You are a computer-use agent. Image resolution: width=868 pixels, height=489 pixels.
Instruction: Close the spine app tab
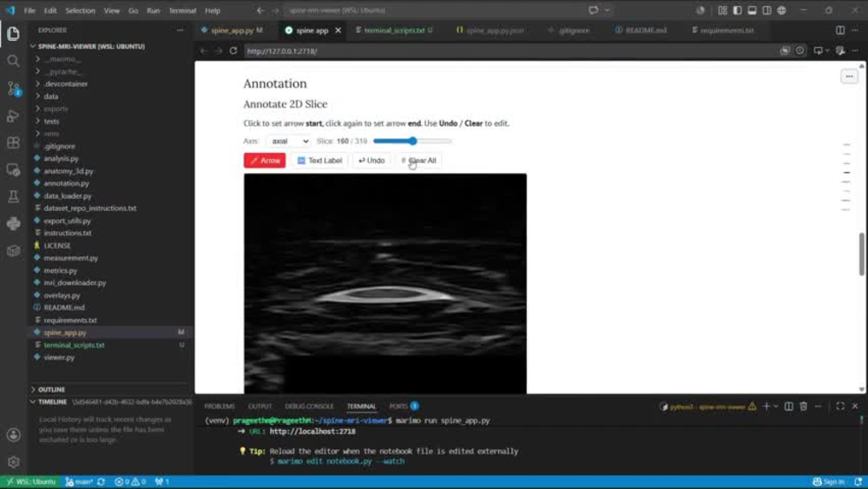(339, 30)
